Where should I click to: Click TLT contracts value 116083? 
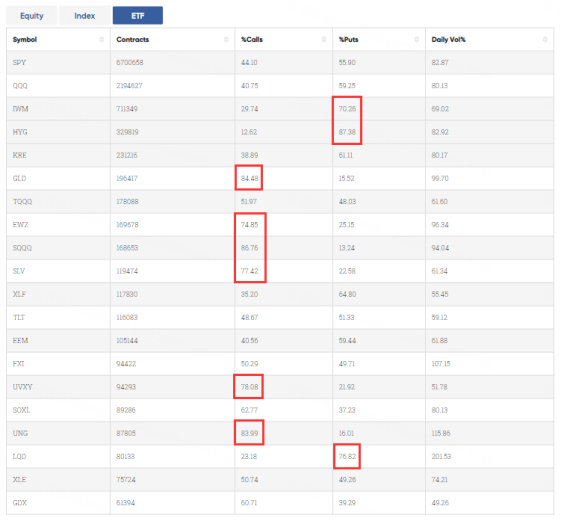(x=127, y=317)
